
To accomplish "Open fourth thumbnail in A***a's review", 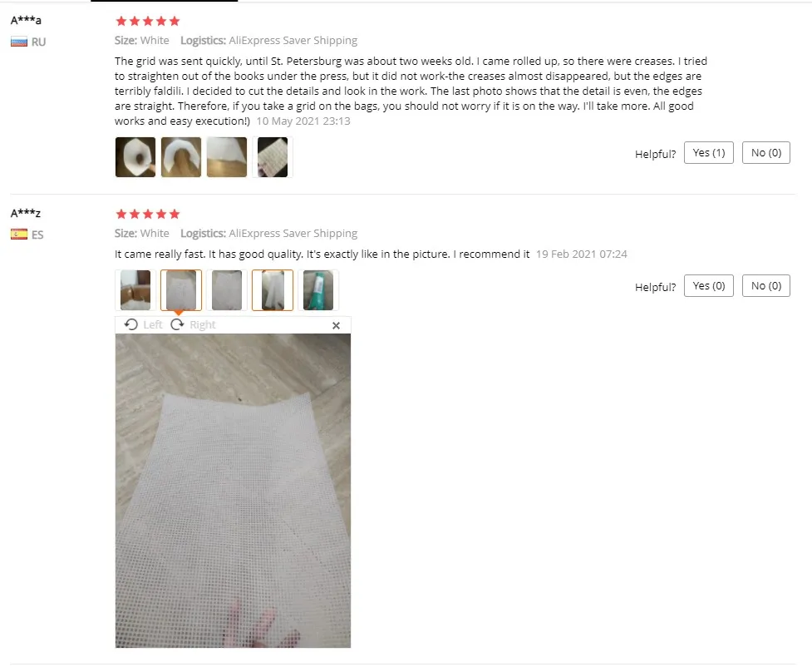I will pyautogui.click(x=273, y=157).
